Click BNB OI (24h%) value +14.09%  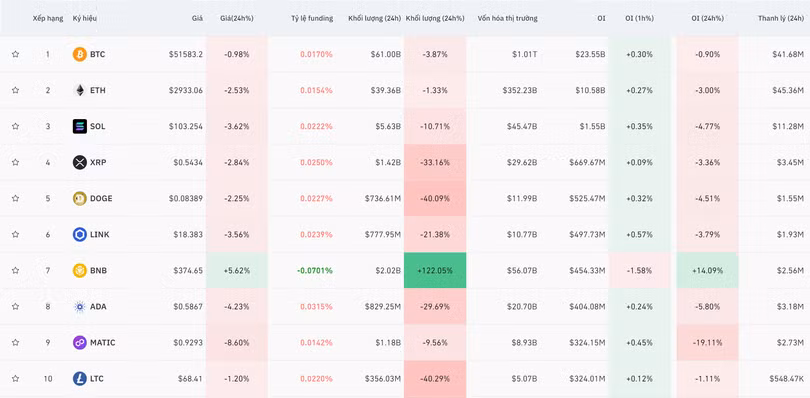point(707,270)
